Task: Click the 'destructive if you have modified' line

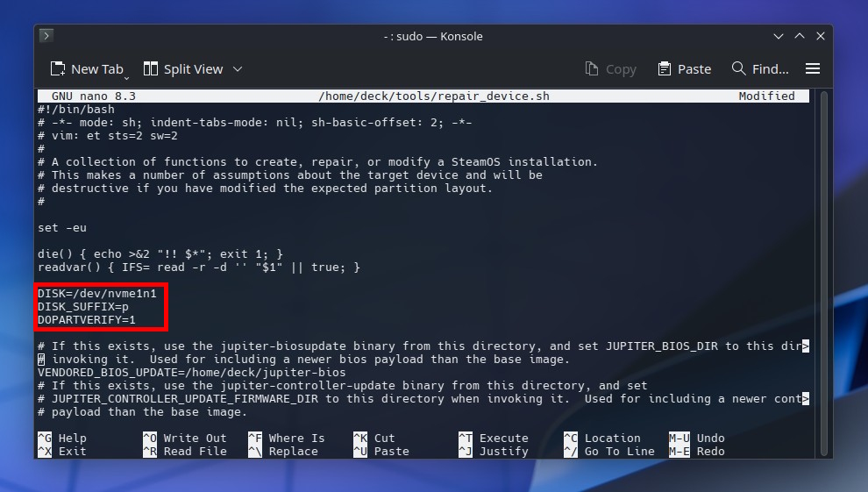Action: pos(265,189)
